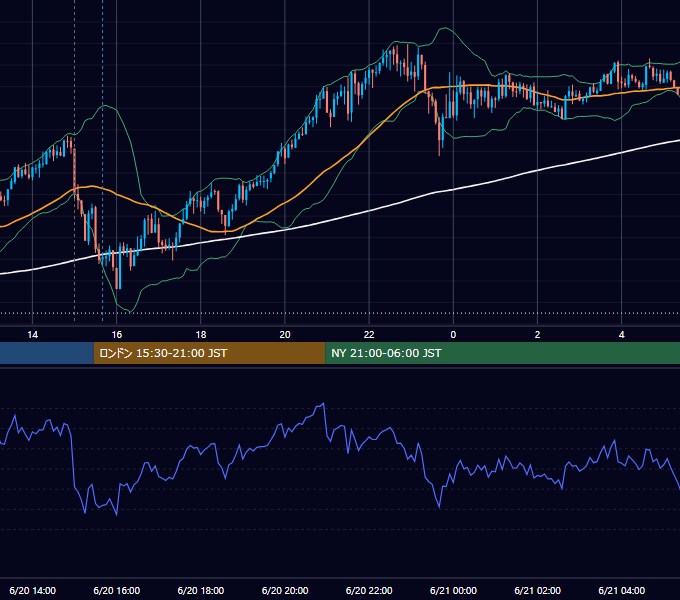Click the 22 hour label on price chart axis

pos(369,335)
